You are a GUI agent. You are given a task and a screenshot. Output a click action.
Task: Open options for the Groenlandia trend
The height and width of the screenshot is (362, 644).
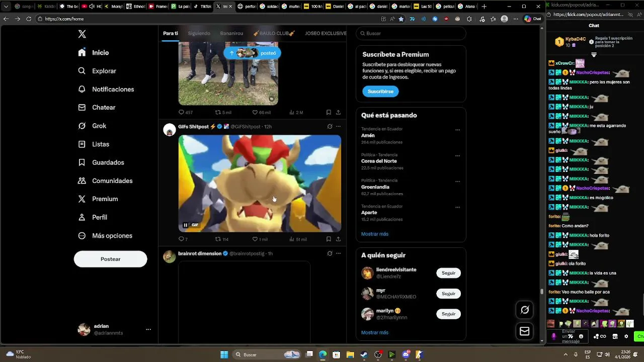pos(457,182)
